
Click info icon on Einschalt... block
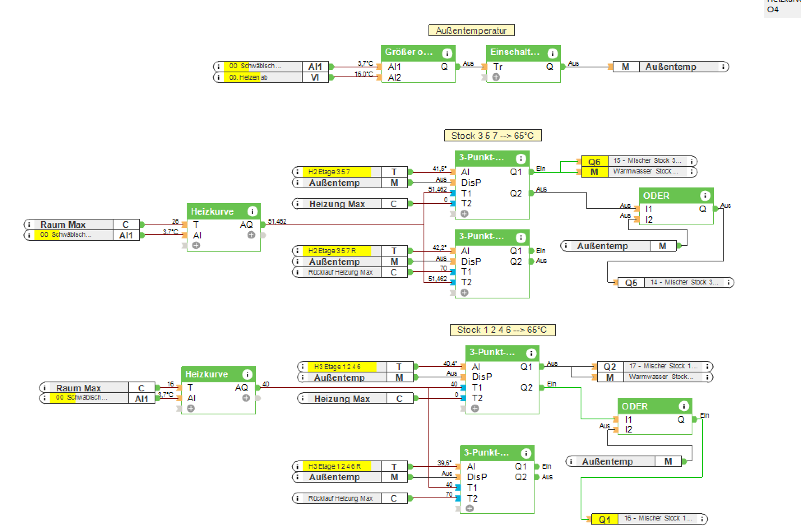[552, 53]
